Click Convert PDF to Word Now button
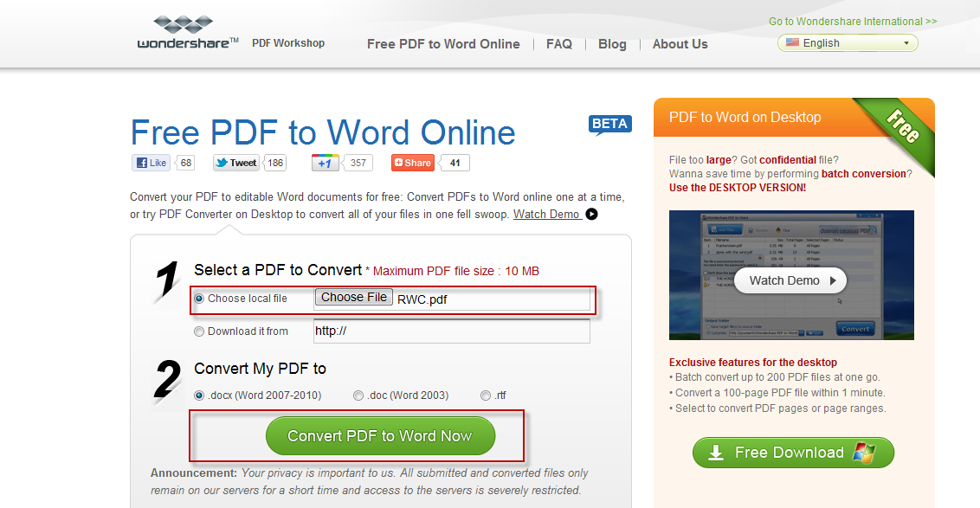This screenshot has height=508, width=980. pyautogui.click(x=380, y=436)
